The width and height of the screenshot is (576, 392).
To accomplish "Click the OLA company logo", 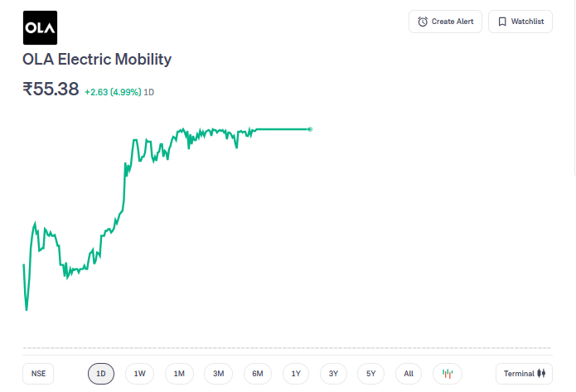I will (x=40, y=27).
